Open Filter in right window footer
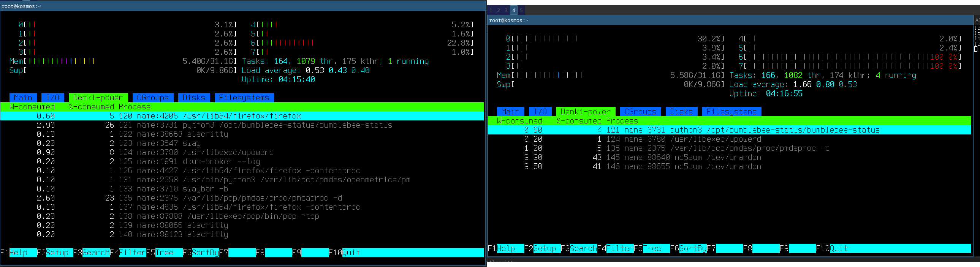The image size is (980, 267). (620, 248)
